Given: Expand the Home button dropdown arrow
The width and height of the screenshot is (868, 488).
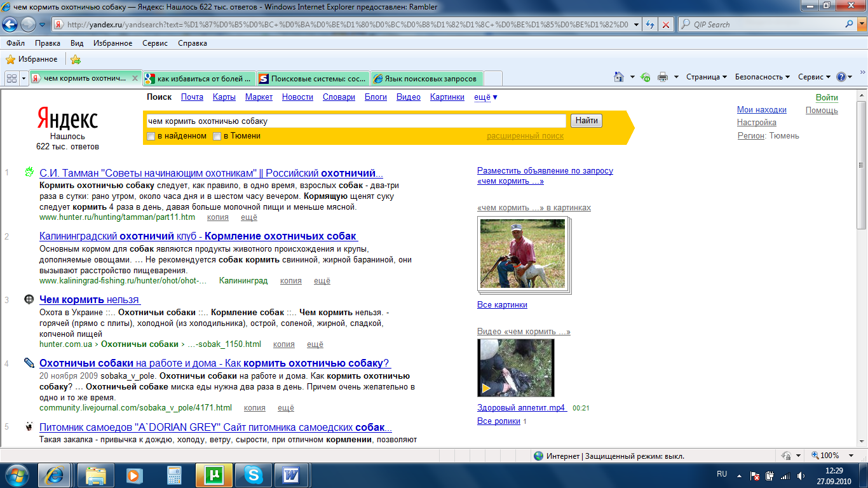Looking at the screenshot, I should coord(632,77).
